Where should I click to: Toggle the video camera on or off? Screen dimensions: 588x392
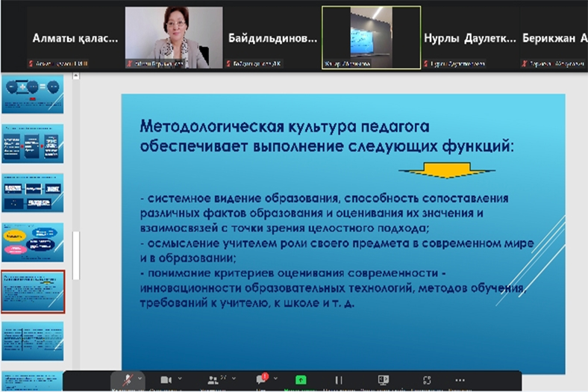coord(166,380)
